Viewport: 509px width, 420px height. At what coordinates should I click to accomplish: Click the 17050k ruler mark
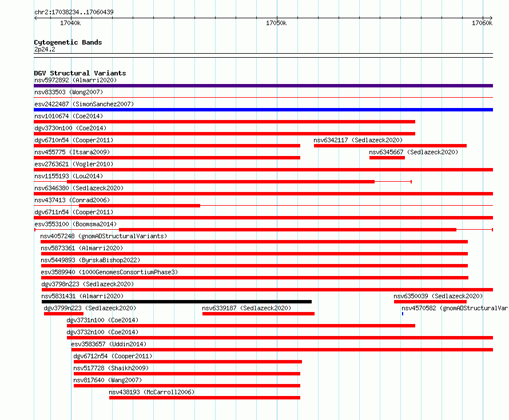(x=276, y=23)
